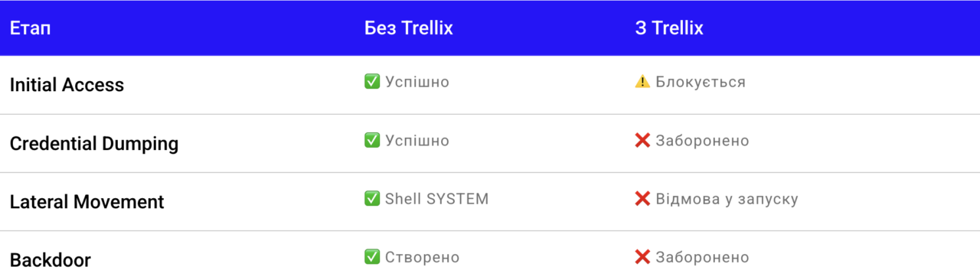Click the Створено cell text
This screenshot has width=980, height=280.
(x=422, y=257)
